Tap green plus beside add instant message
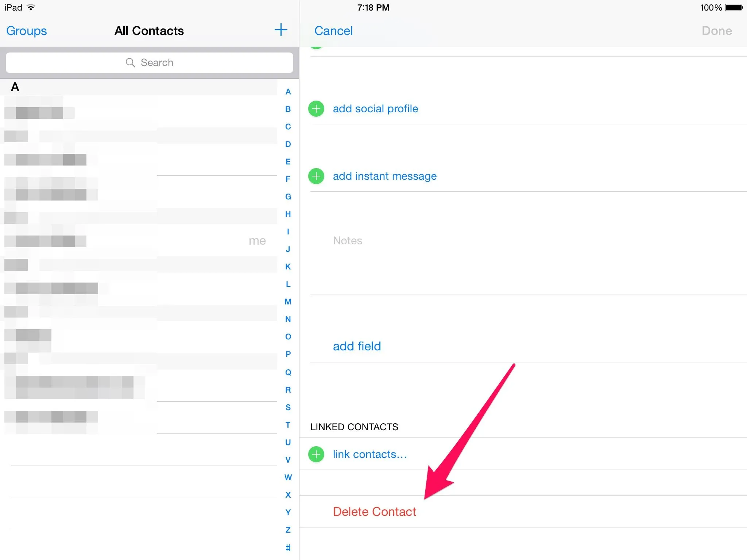Image resolution: width=747 pixels, height=560 pixels. (316, 176)
